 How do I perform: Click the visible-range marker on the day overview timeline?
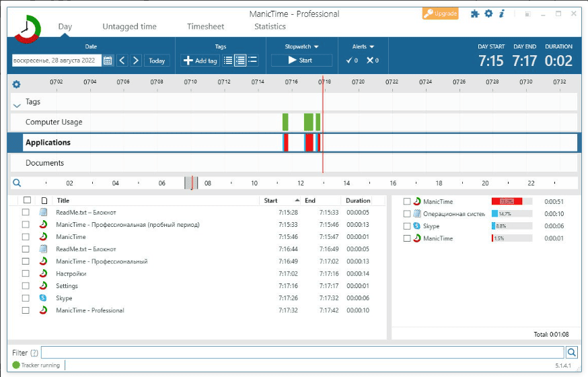(191, 183)
